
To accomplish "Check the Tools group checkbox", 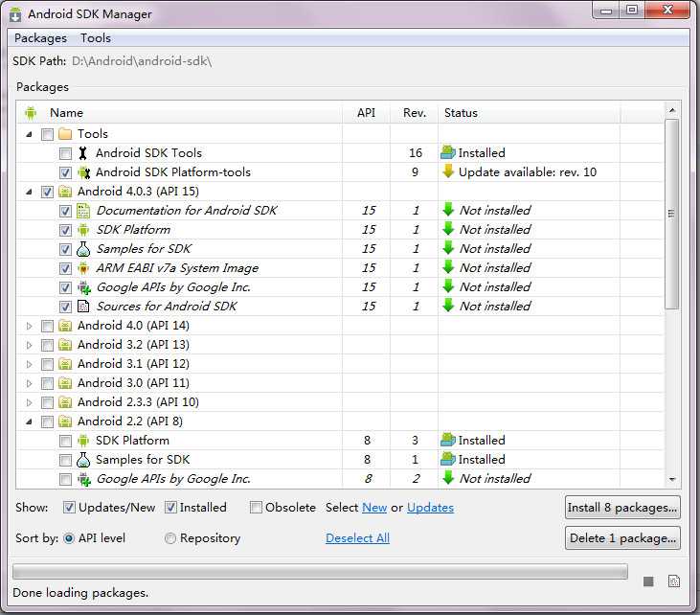I will [x=47, y=134].
